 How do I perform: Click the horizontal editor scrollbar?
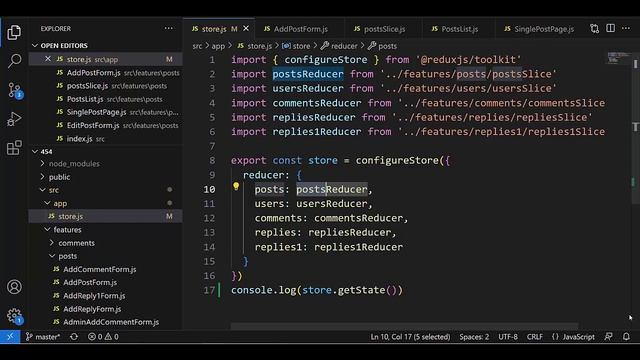tap(404, 326)
